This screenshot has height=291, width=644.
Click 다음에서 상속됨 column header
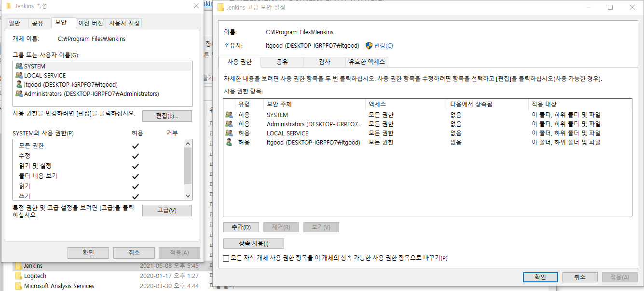pos(488,104)
